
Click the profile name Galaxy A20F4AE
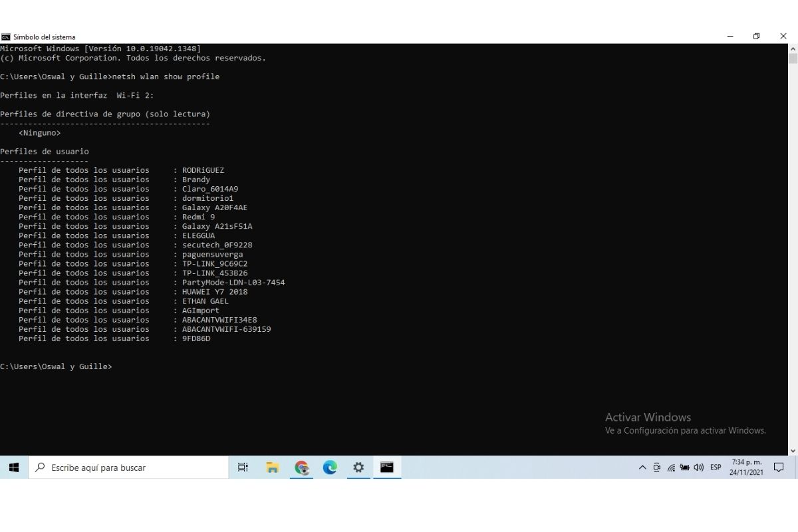tap(215, 207)
